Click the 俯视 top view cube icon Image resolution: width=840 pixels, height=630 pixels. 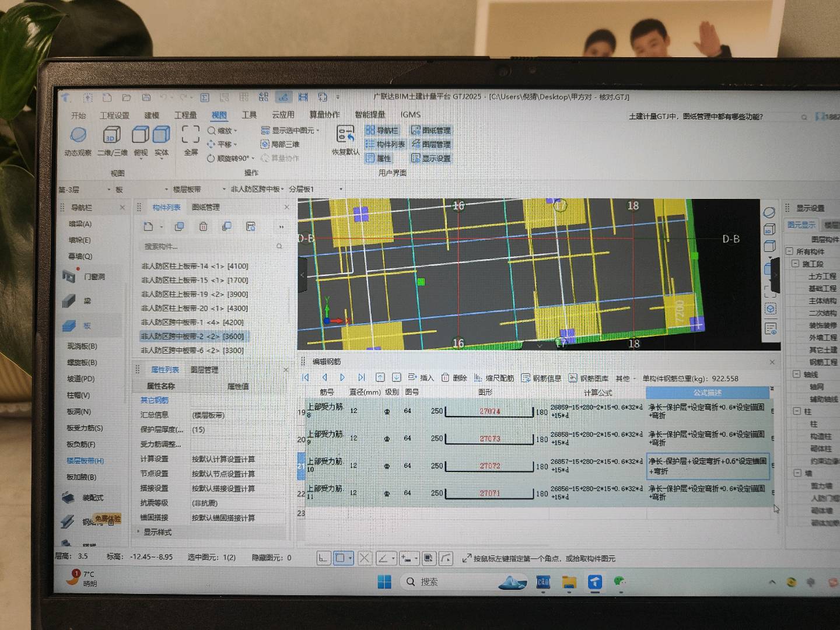[141, 135]
